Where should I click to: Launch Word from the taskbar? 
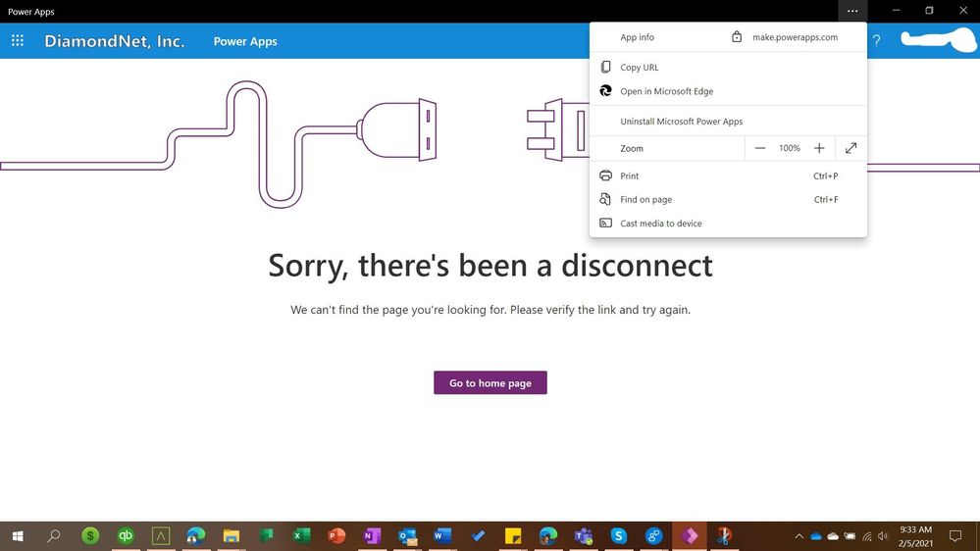pyautogui.click(x=442, y=536)
